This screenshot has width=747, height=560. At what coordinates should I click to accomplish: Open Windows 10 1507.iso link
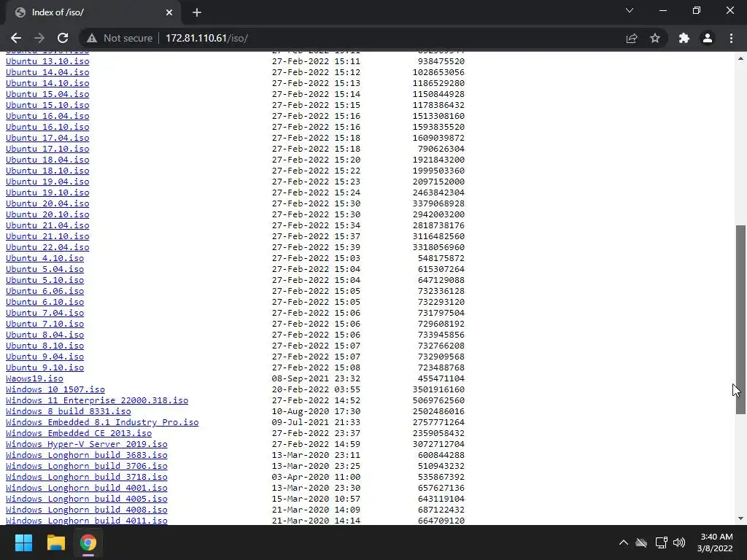(x=55, y=390)
